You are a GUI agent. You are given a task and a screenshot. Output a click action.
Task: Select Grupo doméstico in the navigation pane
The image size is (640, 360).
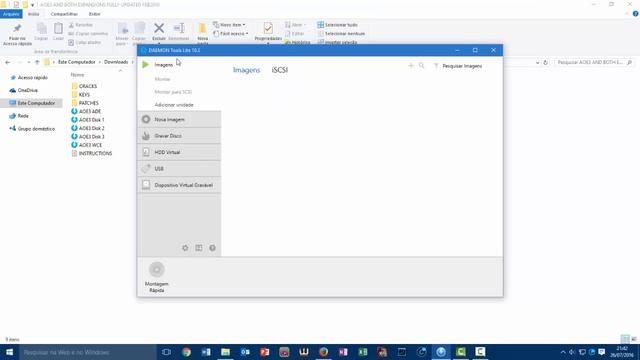click(36, 129)
